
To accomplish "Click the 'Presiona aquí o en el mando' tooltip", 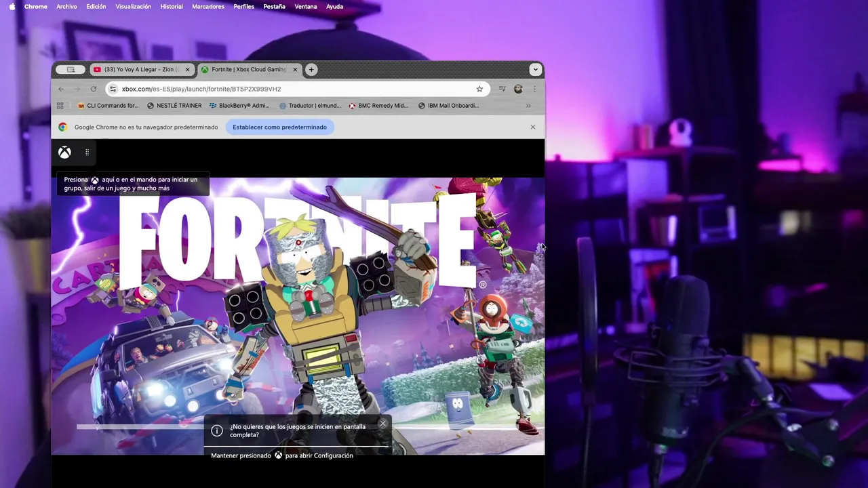I will [133, 184].
